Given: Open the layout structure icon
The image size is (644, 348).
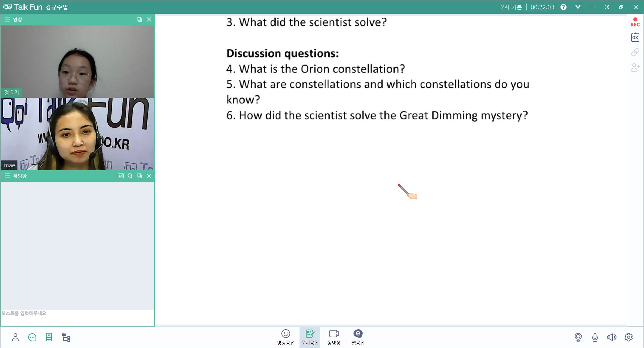Looking at the screenshot, I should pyautogui.click(x=66, y=337).
